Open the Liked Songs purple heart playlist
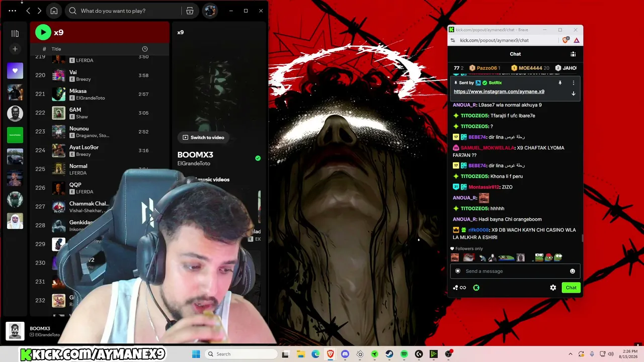The width and height of the screenshot is (644, 362). tap(15, 71)
